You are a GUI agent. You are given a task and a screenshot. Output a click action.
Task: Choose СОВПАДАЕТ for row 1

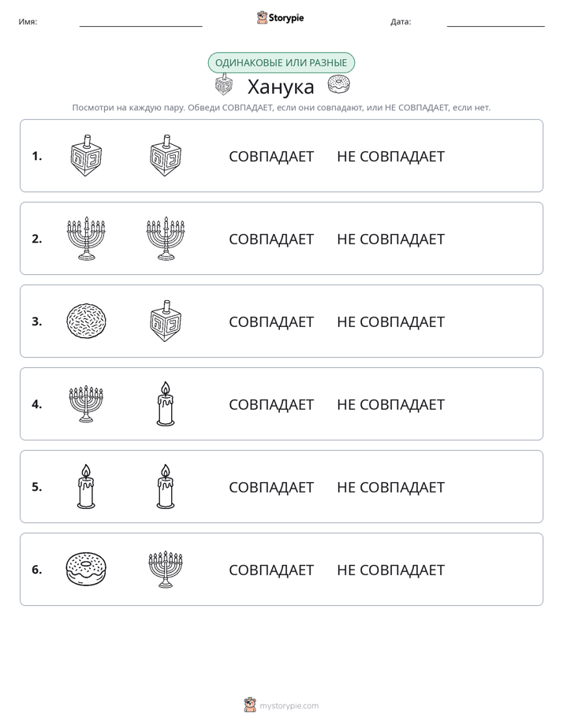271,157
